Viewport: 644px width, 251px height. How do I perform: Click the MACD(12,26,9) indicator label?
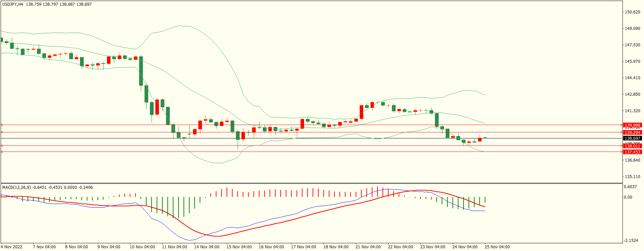pyautogui.click(x=16, y=187)
